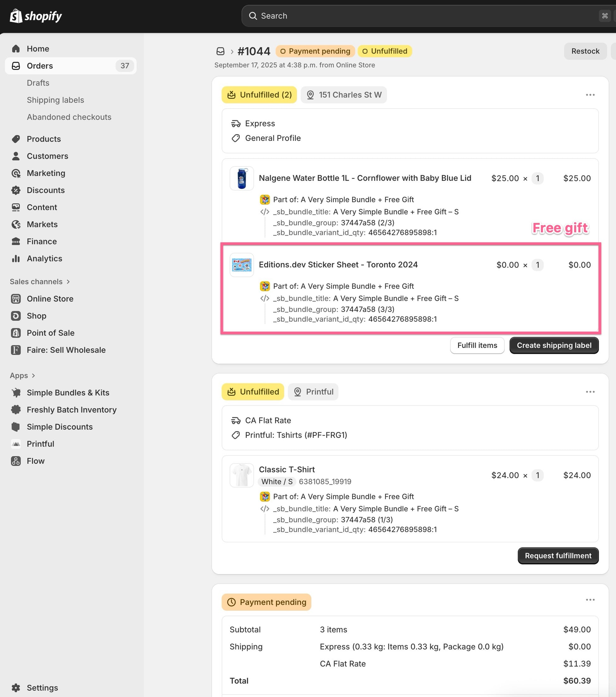The image size is (616, 697).
Task: Open more actions menu for Printful fulfillment
Action: point(590,392)
